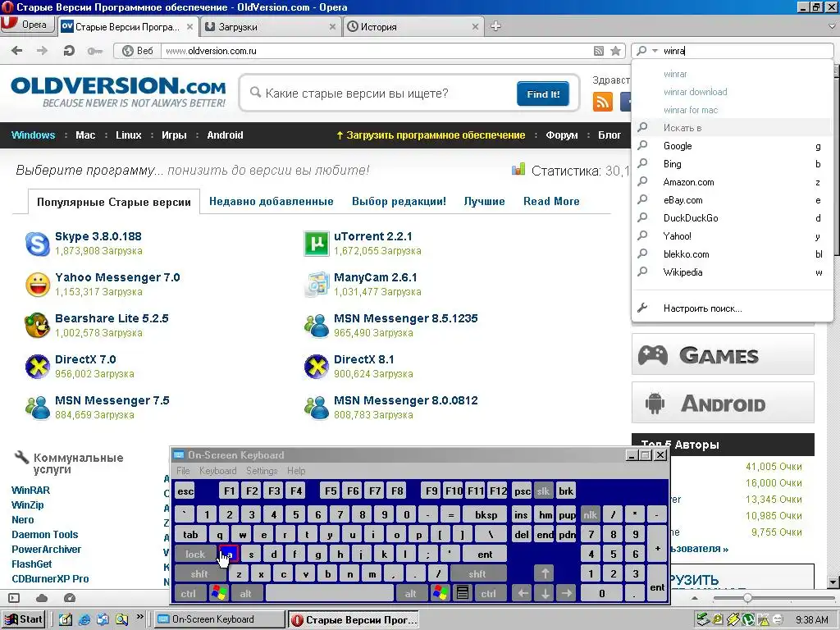Toggle the lock key on keyboard
Image resolution: width=840 pixels, height=630 pixels.
click(x=195, y=554)
